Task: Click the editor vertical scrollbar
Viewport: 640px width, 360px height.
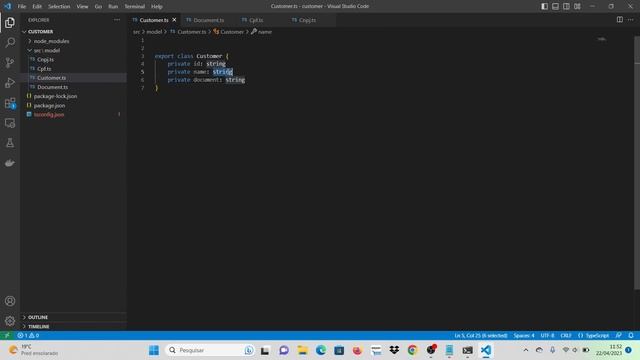Action: (x=637, y=163)
